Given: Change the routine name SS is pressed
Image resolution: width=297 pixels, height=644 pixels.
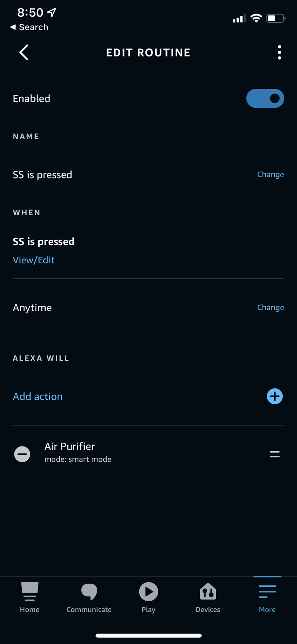Looking at the screenshot, I should [271, 175].
